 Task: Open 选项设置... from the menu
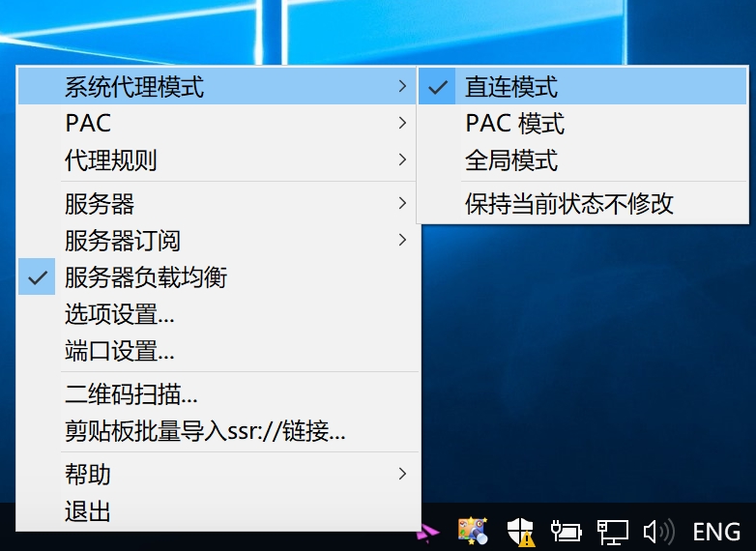click(x=119, y=314)
